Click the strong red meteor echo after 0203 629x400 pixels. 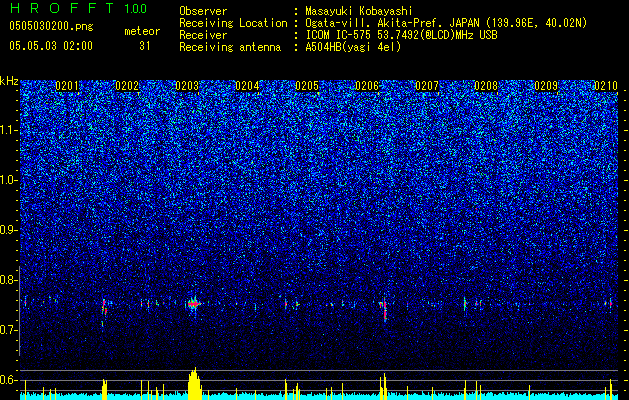pyautogui.click(x=194, y=304)
